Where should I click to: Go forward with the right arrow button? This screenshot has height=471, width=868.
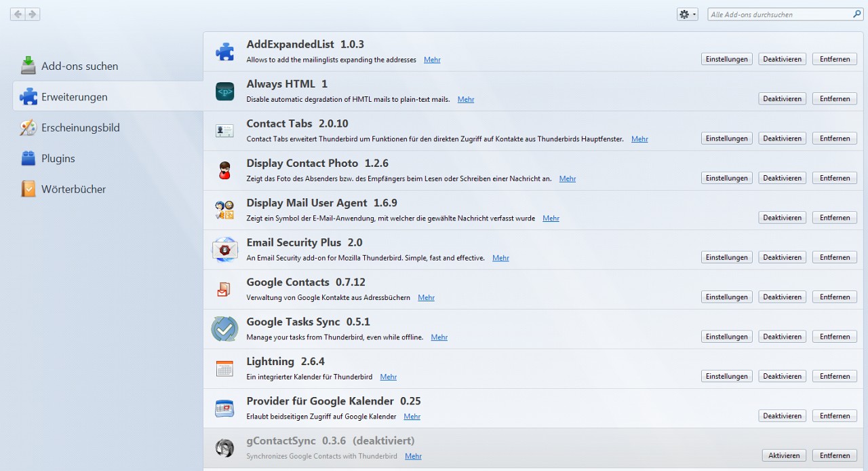click(x=33, y=14)
